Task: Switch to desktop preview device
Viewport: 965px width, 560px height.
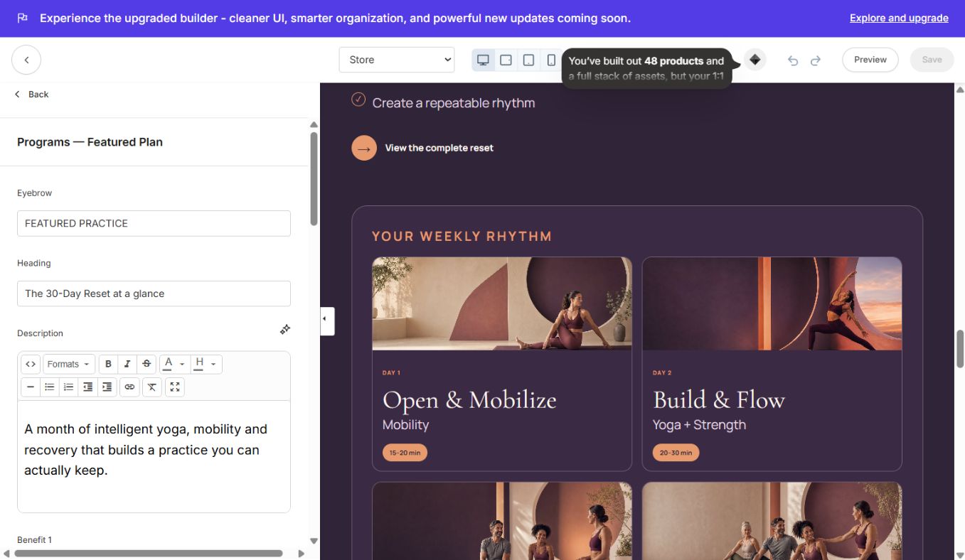Action: [x=484, y=60]
